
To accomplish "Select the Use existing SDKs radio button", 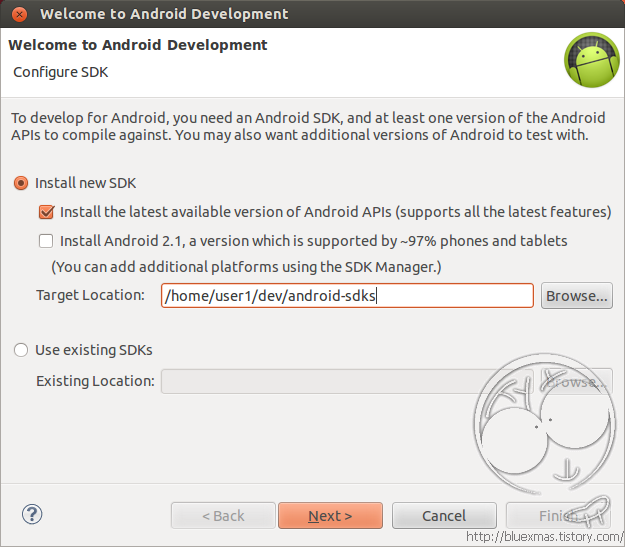I will [x=21, y=350].
